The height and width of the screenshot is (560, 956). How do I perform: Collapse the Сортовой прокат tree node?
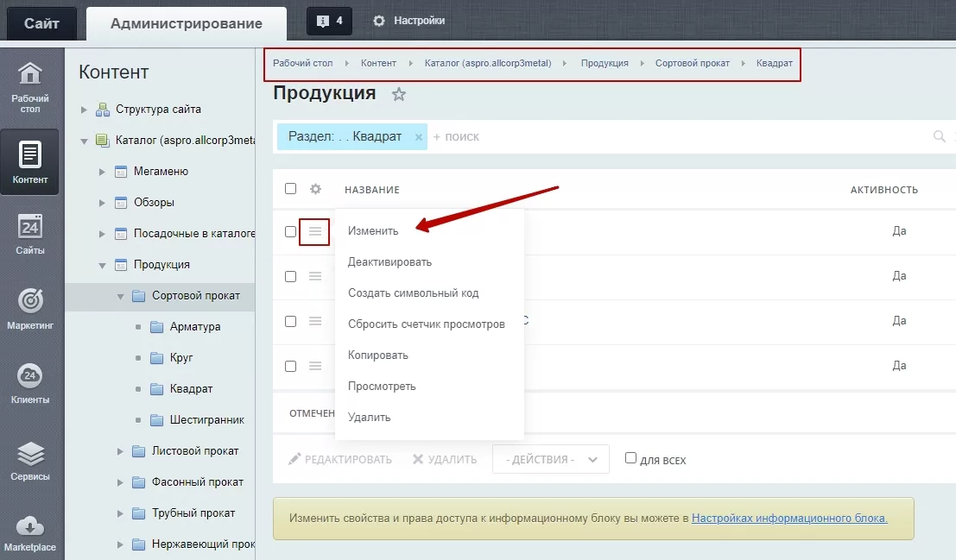click(x=120, y=296)
